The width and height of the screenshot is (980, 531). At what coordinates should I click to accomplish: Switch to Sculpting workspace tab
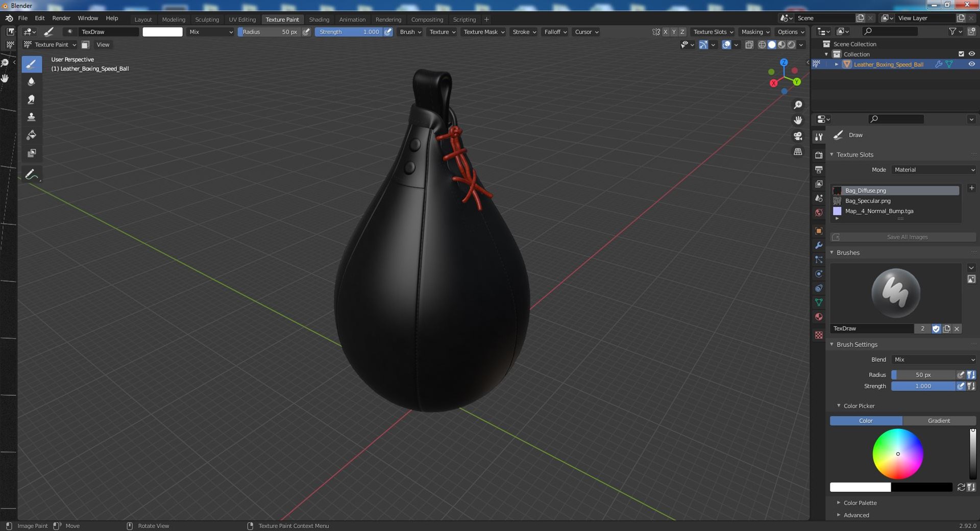(207, 19)
